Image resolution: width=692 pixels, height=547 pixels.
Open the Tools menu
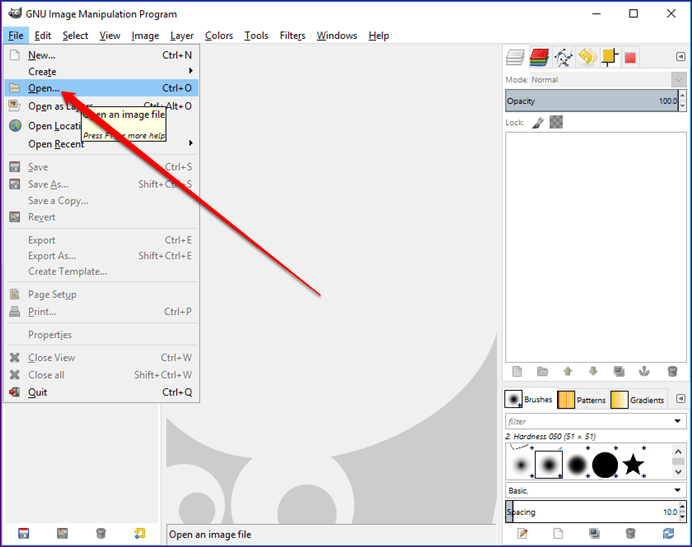(256, 35)
